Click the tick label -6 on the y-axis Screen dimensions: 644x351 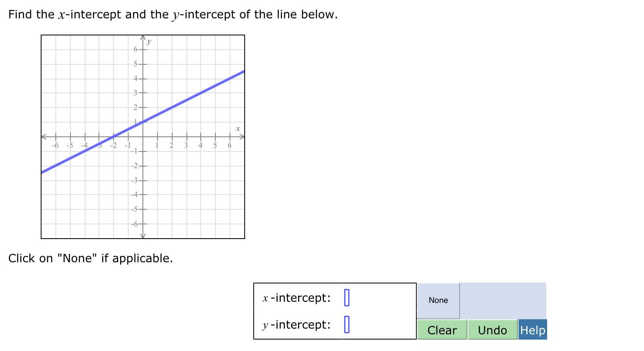click(x=134, y=224)
